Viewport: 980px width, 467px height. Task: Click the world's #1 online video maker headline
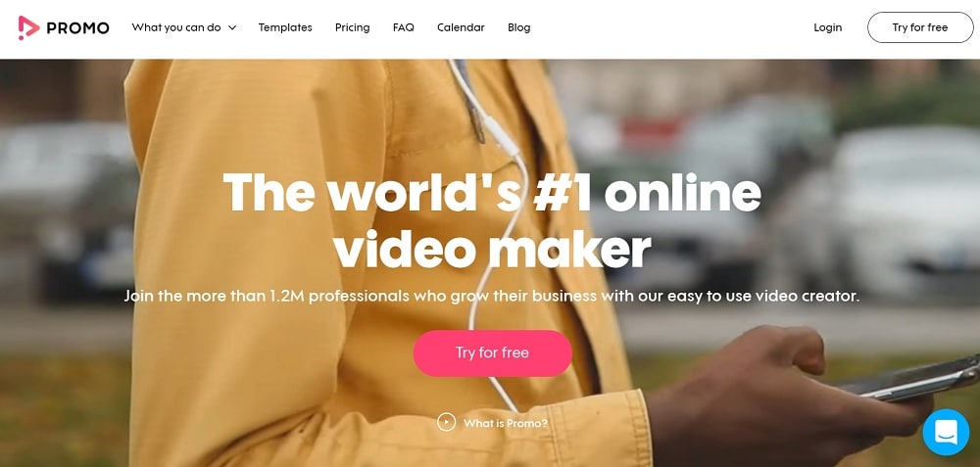pos(492,219)
